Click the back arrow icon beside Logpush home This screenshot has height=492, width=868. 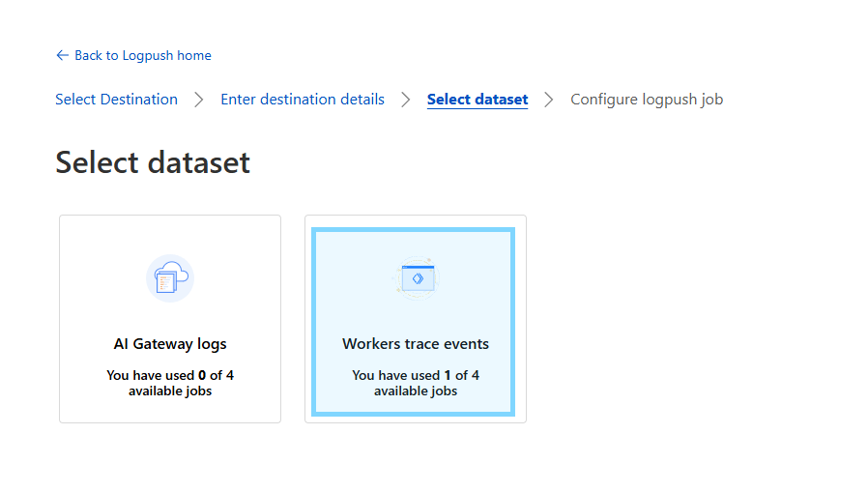tap(62, 55)
